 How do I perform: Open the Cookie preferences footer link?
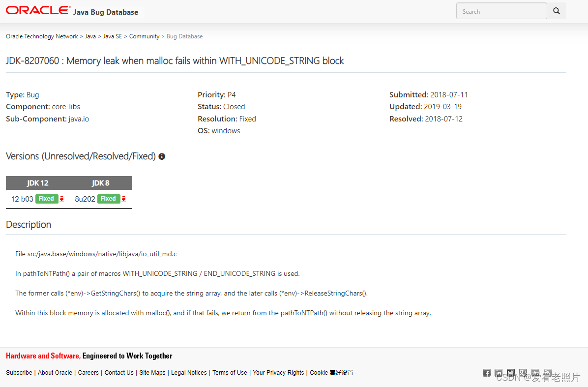pyautogui.click(x=331, y=373)
